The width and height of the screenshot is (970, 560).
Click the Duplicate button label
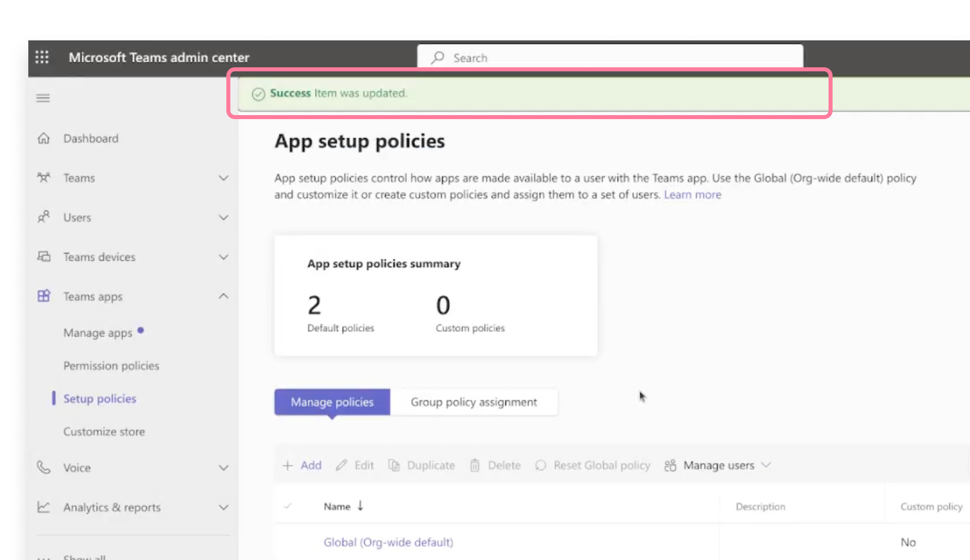(431, 465)
